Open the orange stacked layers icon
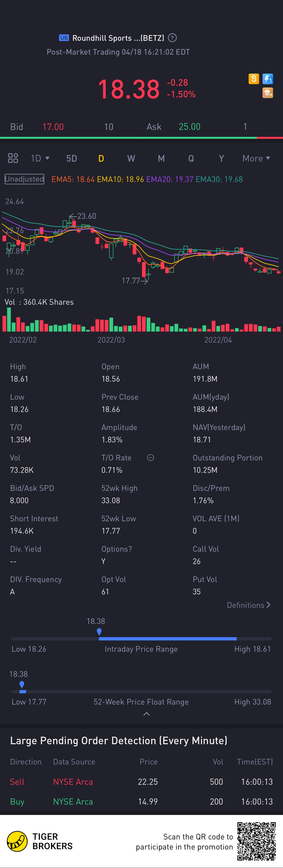Image resolution: width=283 pixels, height=868 pixels. [268, 93]
